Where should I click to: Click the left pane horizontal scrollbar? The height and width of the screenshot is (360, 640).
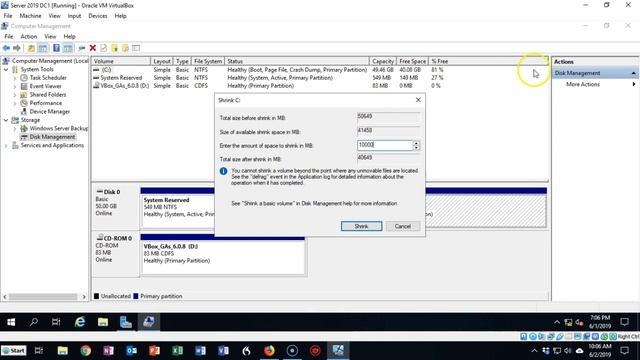43,297
